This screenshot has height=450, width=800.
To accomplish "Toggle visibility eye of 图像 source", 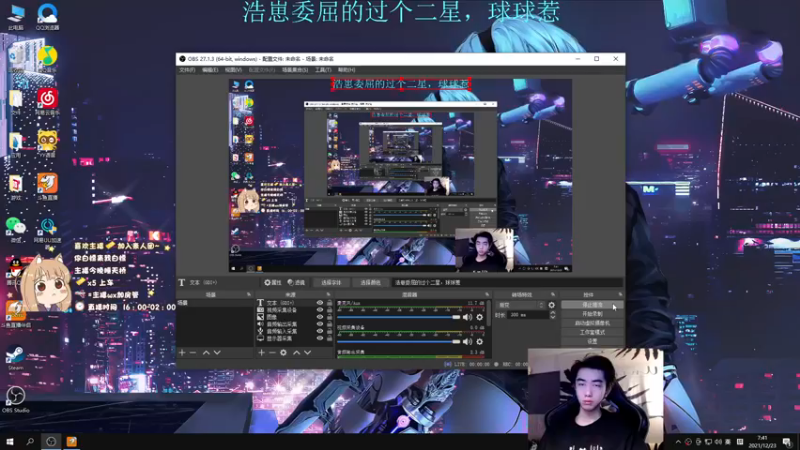I will click(x=320, y=317).
